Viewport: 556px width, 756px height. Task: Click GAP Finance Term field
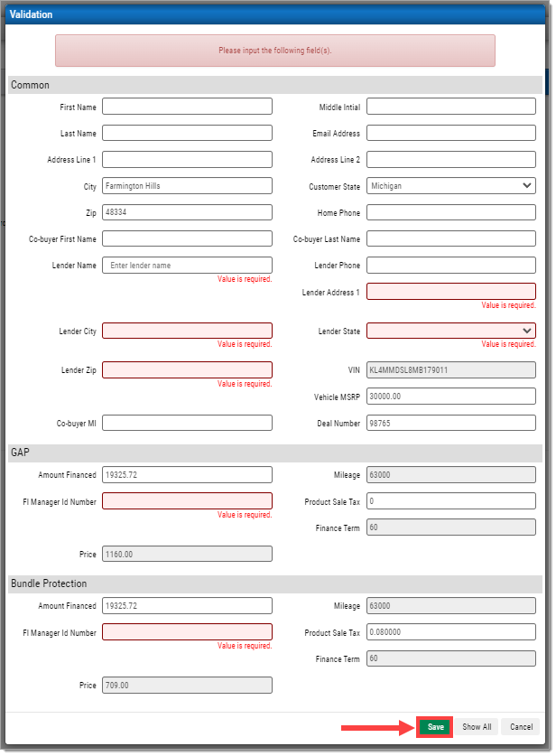[x=451, y=527]
